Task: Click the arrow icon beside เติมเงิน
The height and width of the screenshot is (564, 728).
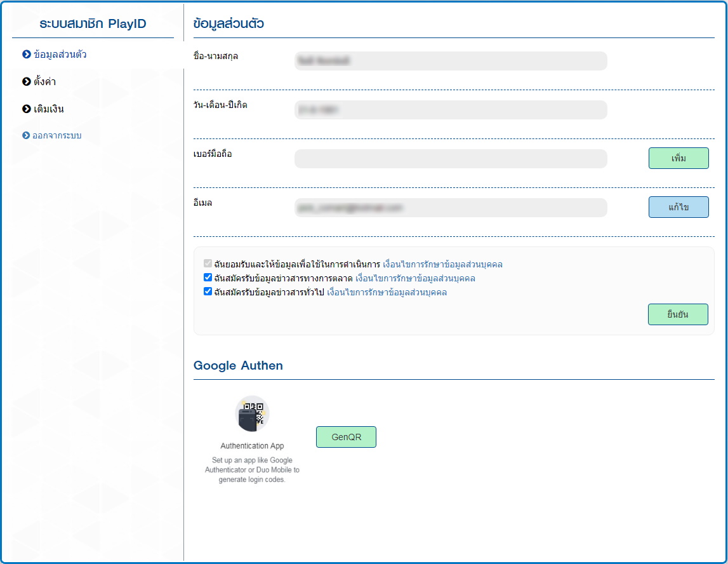Action: tap(27, 109)
